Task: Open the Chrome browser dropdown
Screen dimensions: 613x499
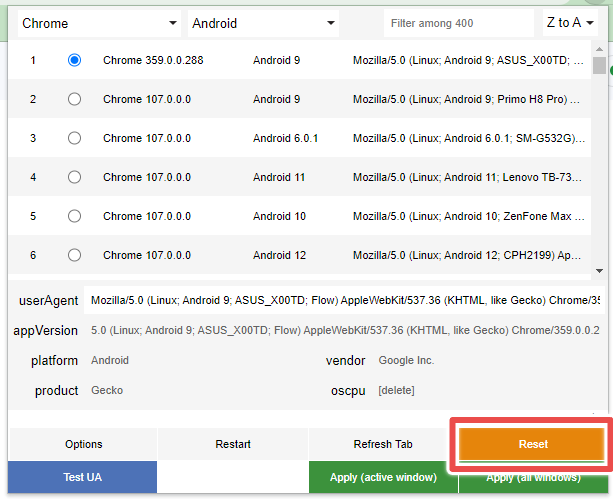Action: pos(99,23)
